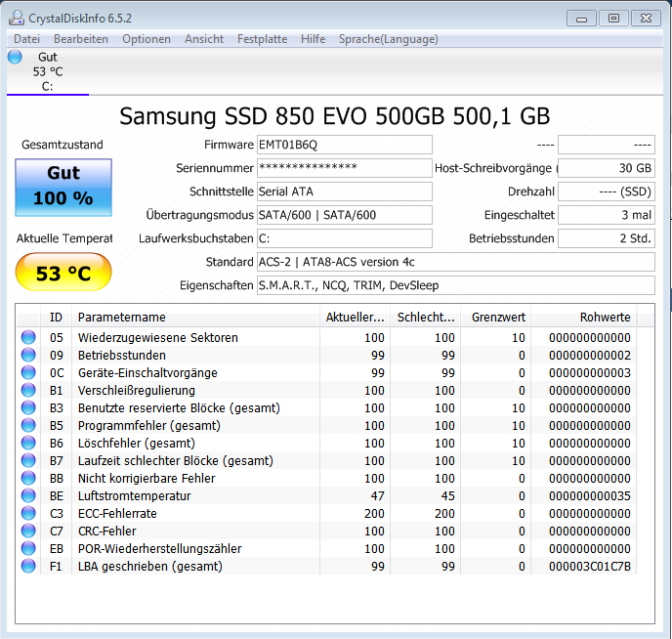Click status orb for Geräte-Einschaltvorgänge row

pyautogui.click(x=28, y=372)
